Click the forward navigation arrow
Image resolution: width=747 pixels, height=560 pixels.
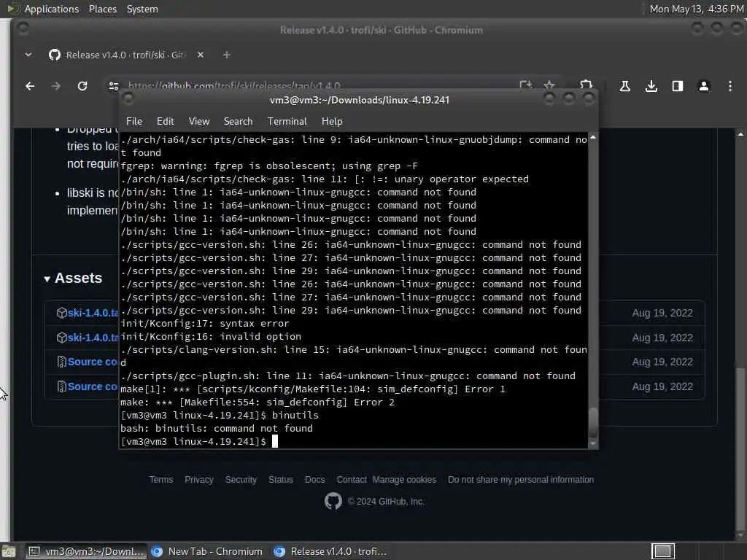tap(55, 86)
